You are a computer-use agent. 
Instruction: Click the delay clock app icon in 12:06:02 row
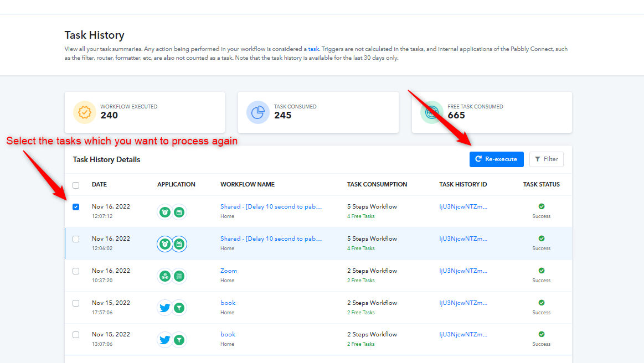pyautogui.click(x=164, y=244)
